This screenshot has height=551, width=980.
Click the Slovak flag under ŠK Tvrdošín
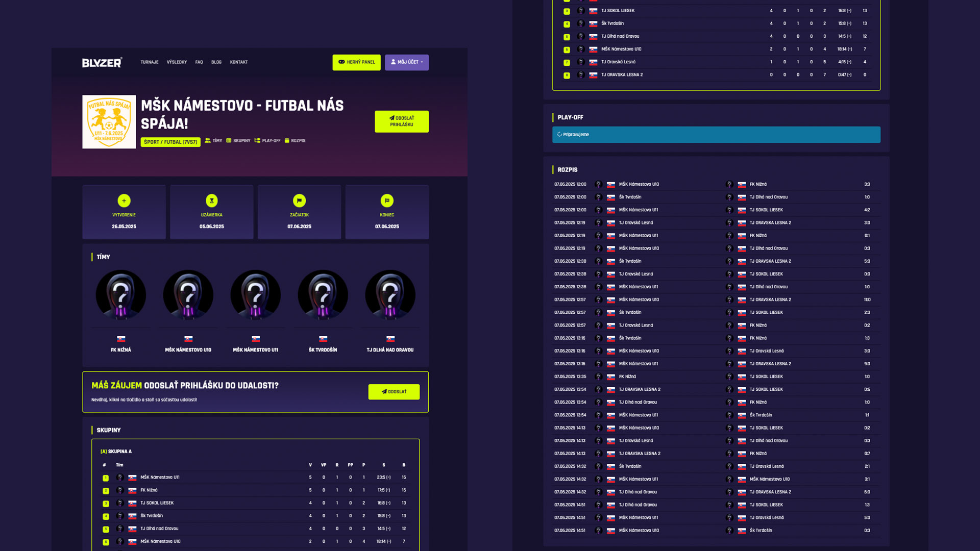tap(323, 339)
